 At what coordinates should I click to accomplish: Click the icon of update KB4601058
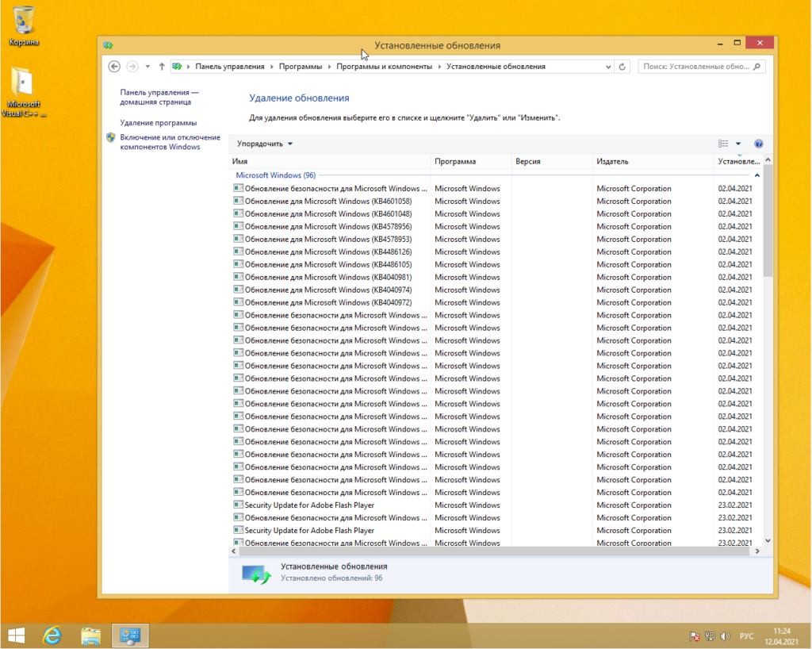(238, 201)
